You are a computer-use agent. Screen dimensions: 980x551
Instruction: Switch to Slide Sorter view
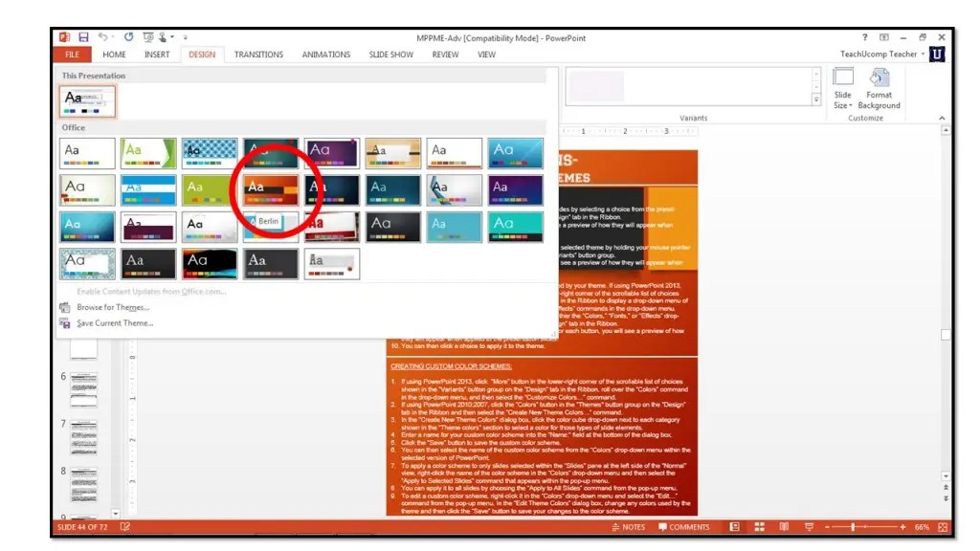tap(759, 526)
